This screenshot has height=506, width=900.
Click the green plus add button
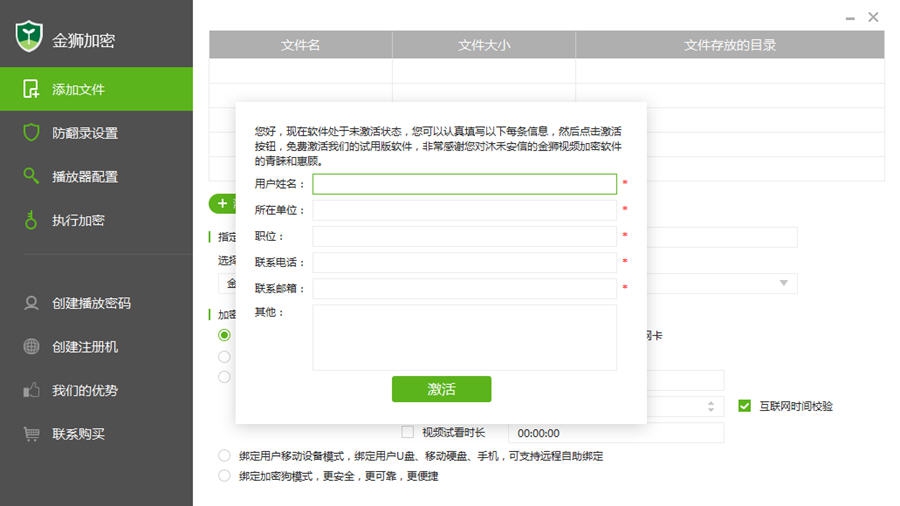tap(223, 204)
